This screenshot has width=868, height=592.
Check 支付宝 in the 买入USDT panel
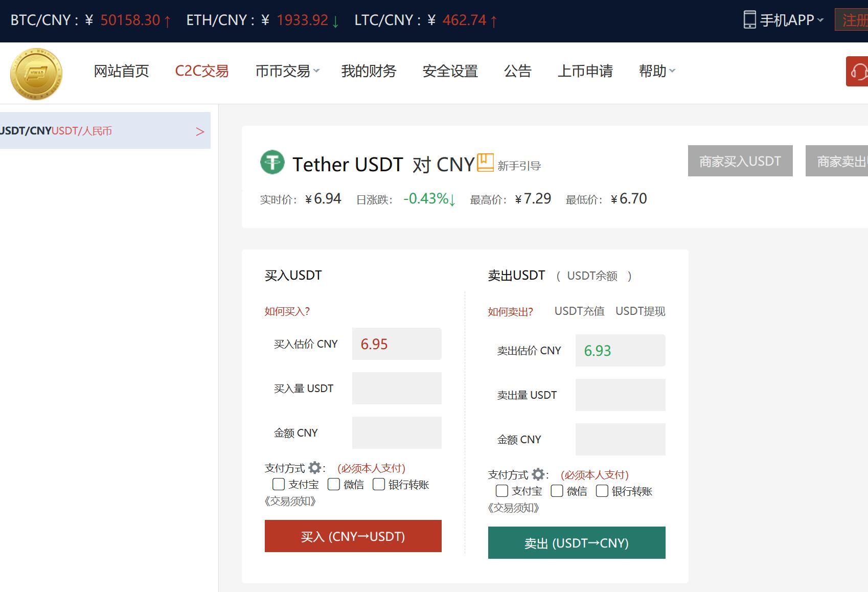[279, 484]
